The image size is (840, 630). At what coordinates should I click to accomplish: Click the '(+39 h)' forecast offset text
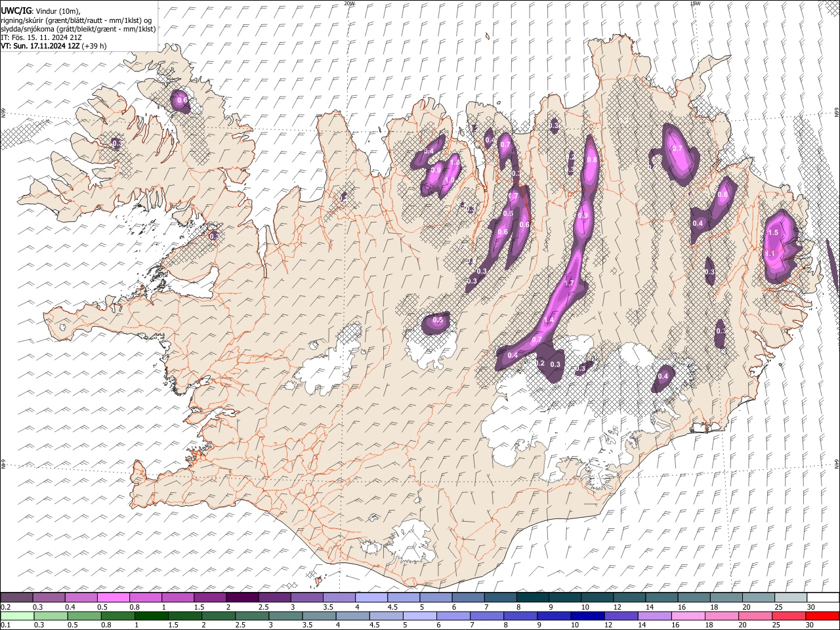coord(94,46)
